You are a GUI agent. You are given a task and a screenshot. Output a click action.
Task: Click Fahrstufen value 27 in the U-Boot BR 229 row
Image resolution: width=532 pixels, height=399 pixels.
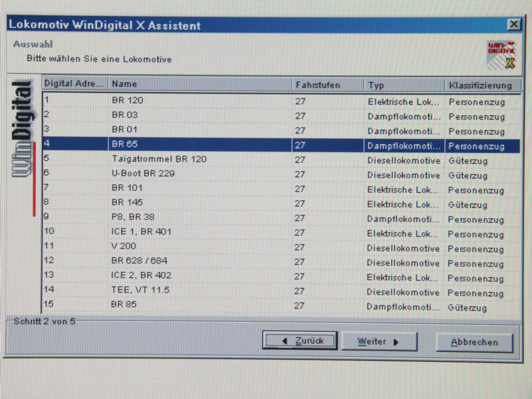(300, 174)
